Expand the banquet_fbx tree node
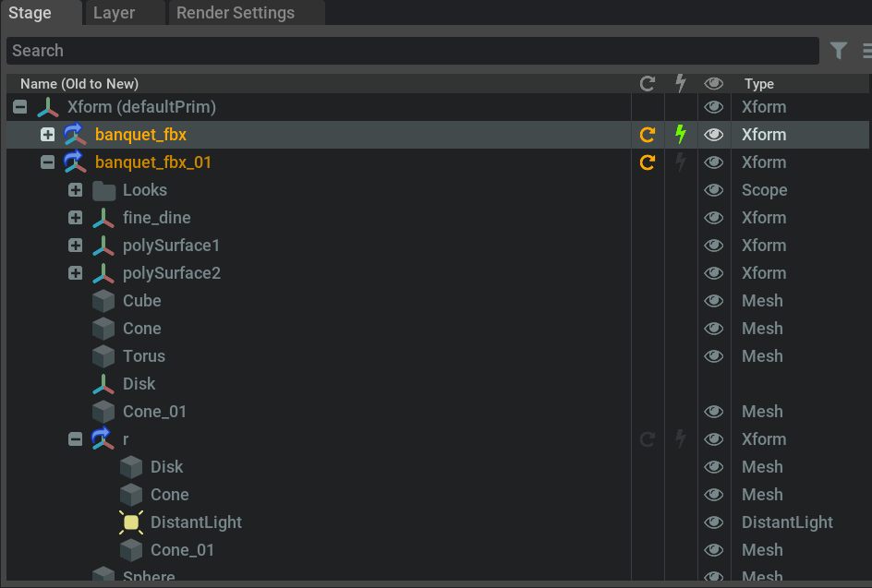This screenshot has height=588, width=872. tap(48, 135)
